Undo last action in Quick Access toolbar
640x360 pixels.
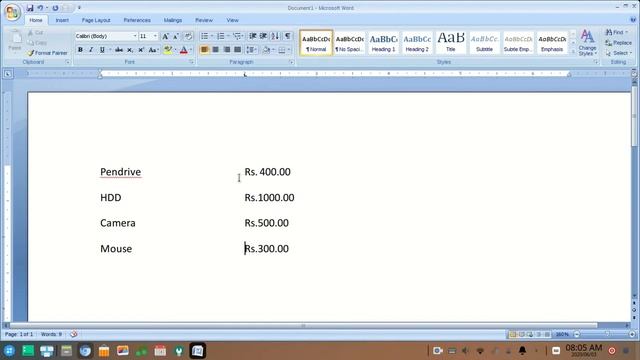(40, 8)
